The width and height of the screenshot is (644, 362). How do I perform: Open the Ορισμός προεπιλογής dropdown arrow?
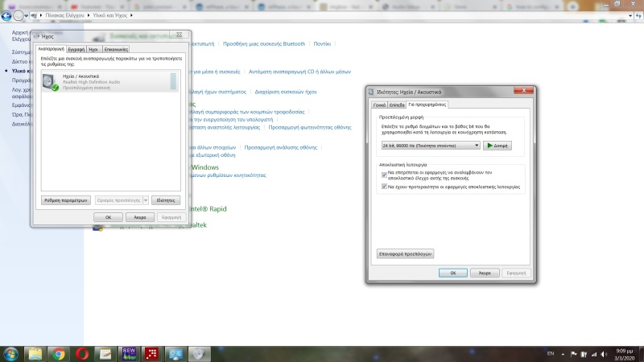(x=146, y=200)
